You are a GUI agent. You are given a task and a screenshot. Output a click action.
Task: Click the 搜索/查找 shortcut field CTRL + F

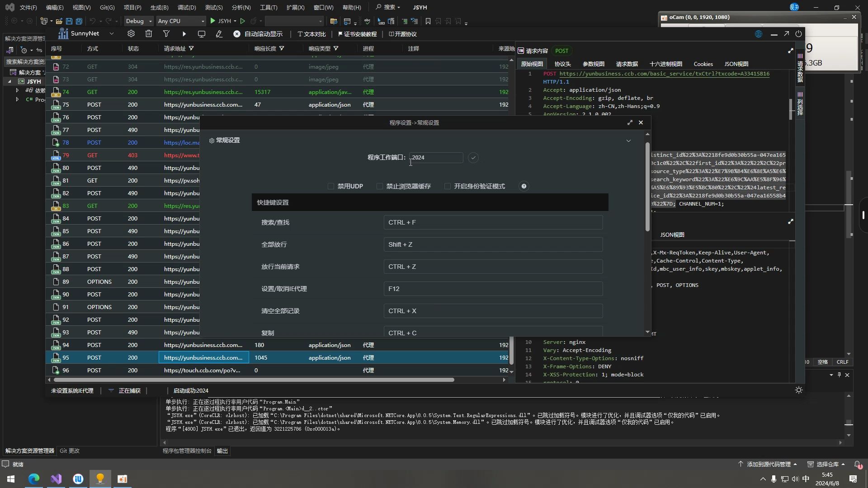(493, 222)
